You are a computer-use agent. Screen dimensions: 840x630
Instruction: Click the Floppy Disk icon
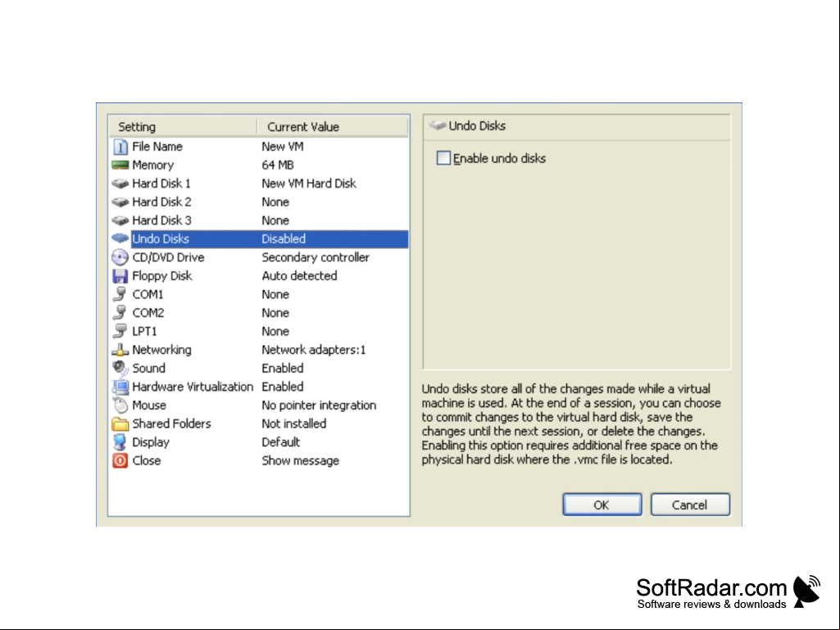[120, 276]
